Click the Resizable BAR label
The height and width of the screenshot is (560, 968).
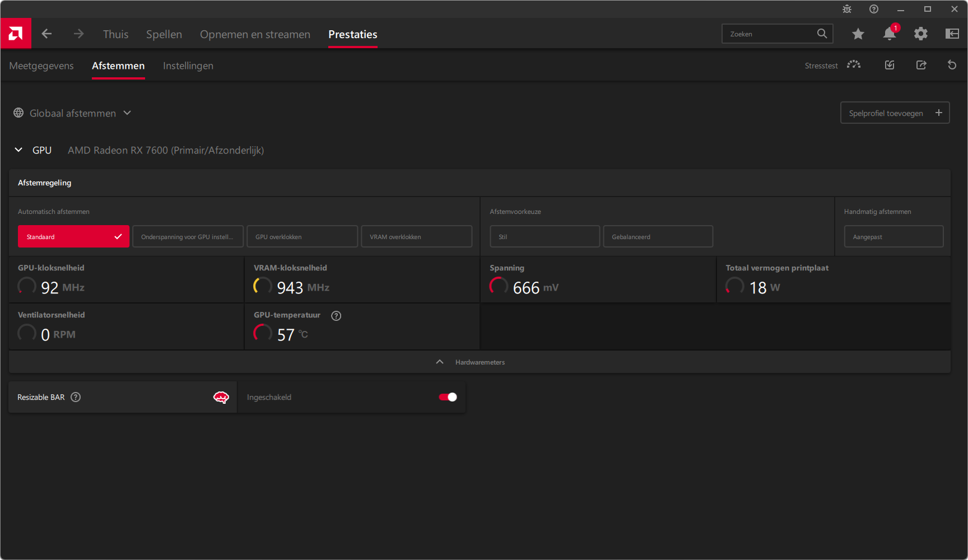[41, 397]
